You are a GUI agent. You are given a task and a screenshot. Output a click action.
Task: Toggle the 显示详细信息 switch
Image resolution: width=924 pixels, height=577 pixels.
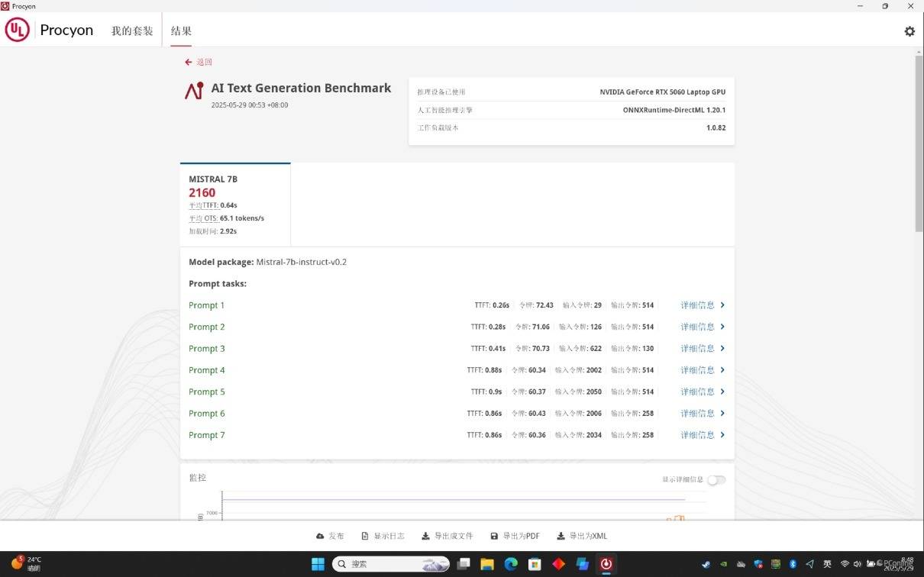(716, 480)
